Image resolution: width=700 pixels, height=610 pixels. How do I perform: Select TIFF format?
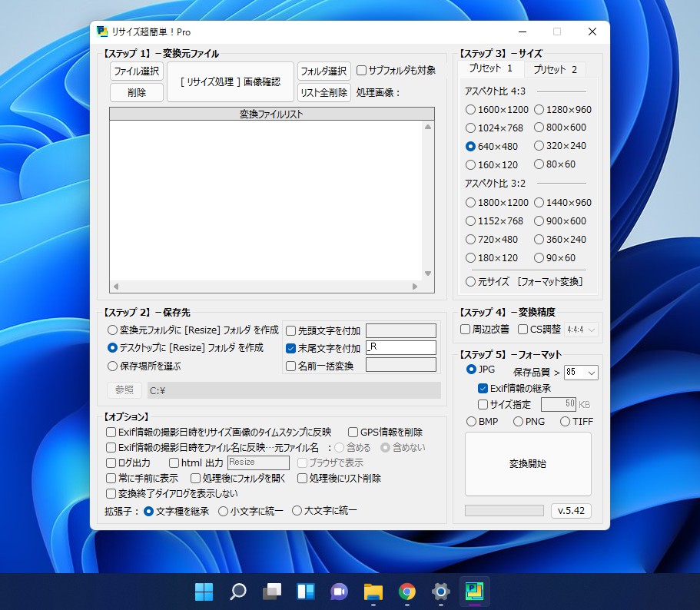(x=577, y=421)
